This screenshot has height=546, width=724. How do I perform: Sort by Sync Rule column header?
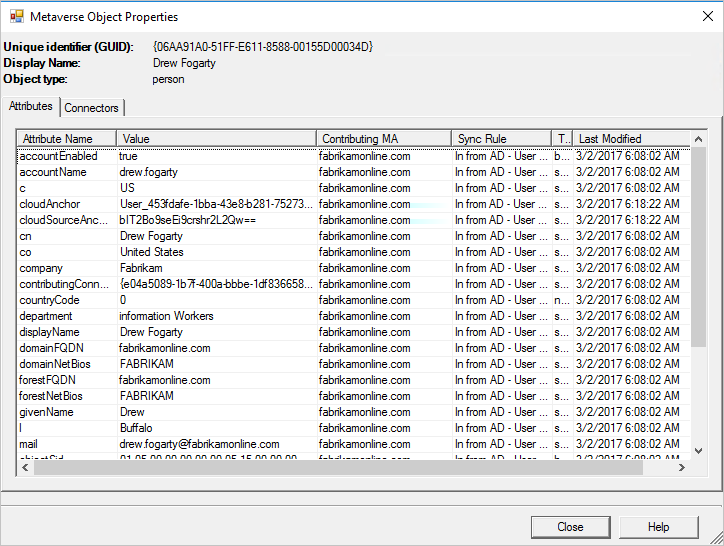coord(501,139)
